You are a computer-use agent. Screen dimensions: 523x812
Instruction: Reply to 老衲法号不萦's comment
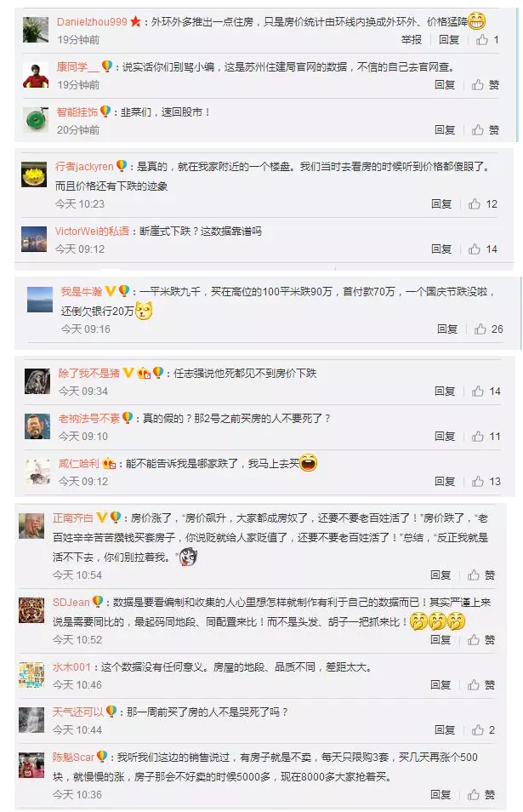(445, 437)
